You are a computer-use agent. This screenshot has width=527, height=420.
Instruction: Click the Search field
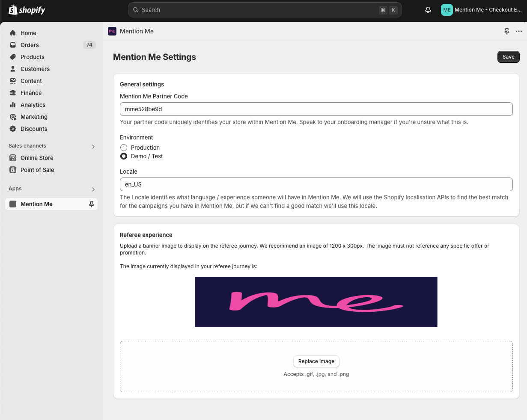(265, 10)
